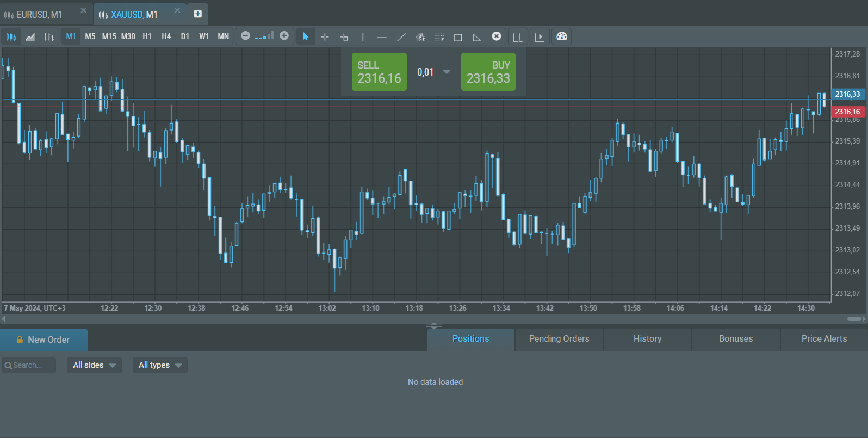Viewport: 868px width, 438px height.
Task: Zoom in chart with plus icon
Action: tap(284, 36)
